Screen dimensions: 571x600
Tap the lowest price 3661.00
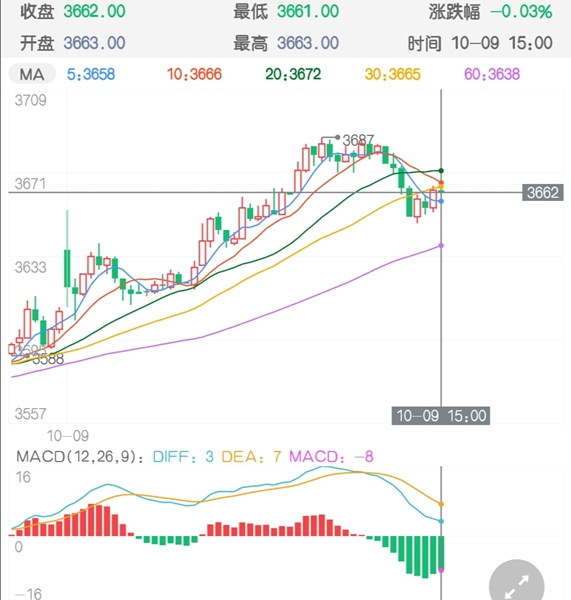click(x=308, y=11)
